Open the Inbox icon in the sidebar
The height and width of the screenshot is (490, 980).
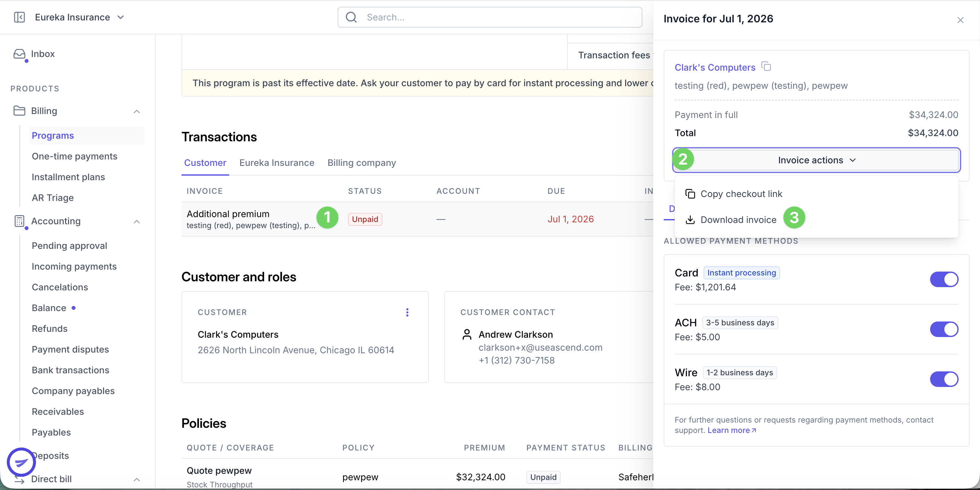tap(19, 54)
